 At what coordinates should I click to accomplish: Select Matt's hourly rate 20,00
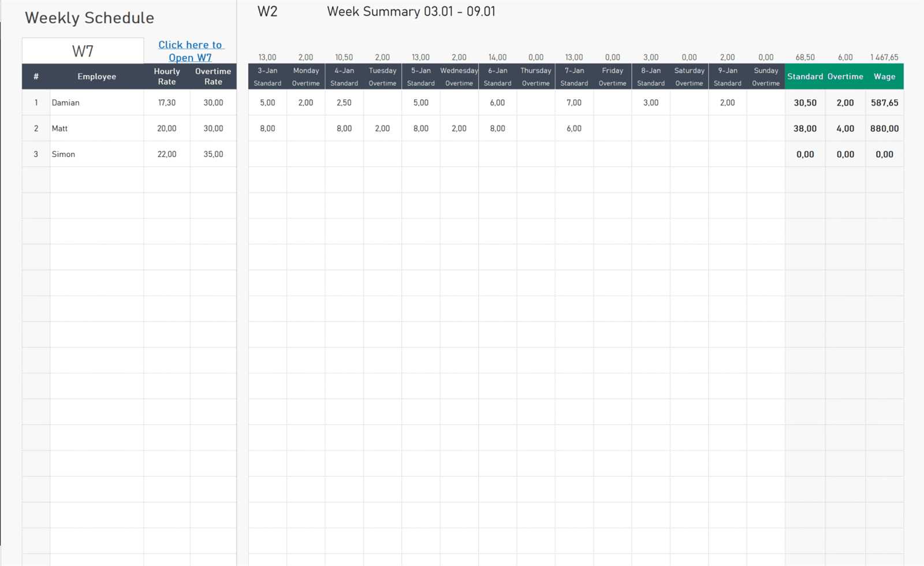[167, 128]
